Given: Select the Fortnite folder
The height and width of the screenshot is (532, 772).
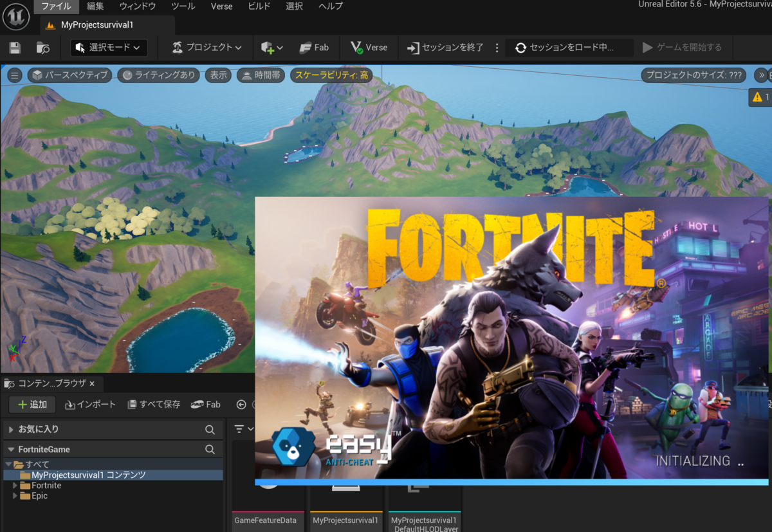Looking at the screenshot, I should [x=46, y=486].
